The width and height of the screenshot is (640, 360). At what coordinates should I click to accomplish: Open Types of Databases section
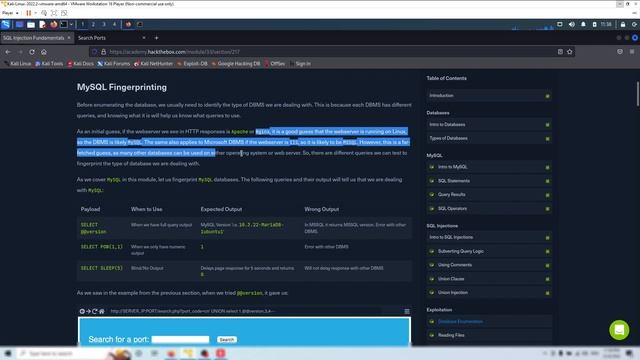point(489,138)
